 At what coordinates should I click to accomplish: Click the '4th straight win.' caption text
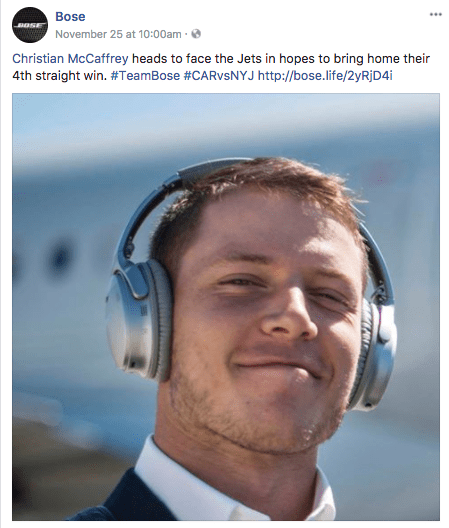coord(59,75)
